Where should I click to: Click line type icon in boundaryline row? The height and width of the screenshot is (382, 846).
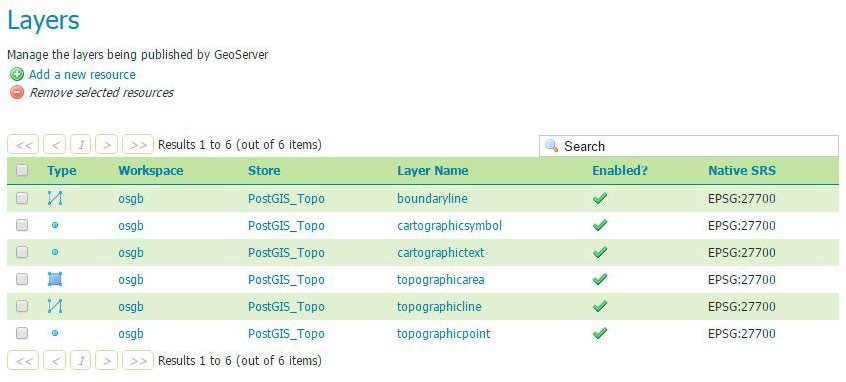(x=55, y=198)
